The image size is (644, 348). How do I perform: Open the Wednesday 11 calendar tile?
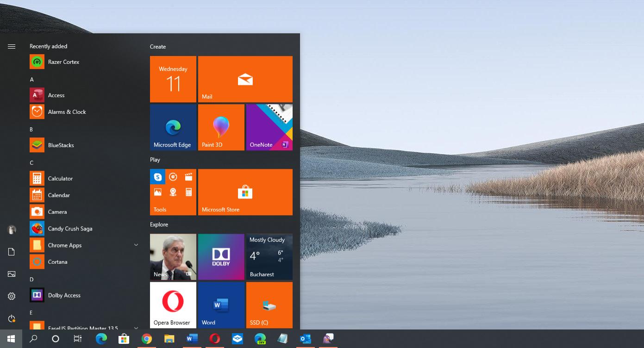point(173,79)
